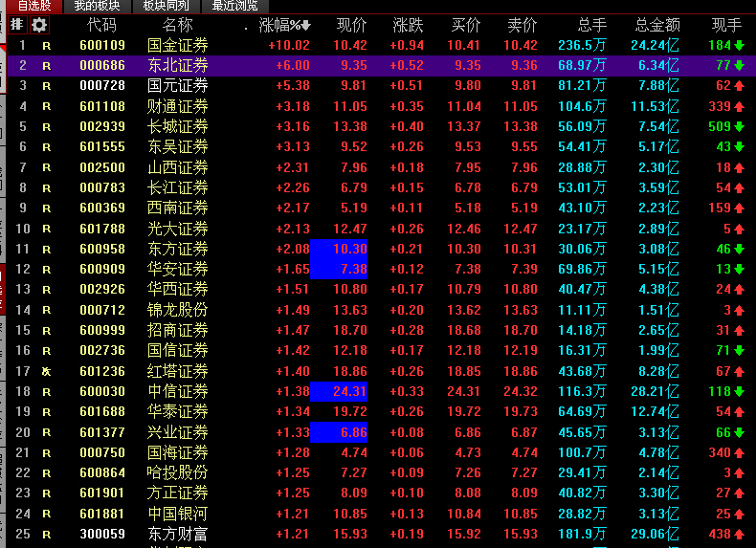
Task: Click the sort-rank icon beside the gear
Action: (x=17, y=25)
